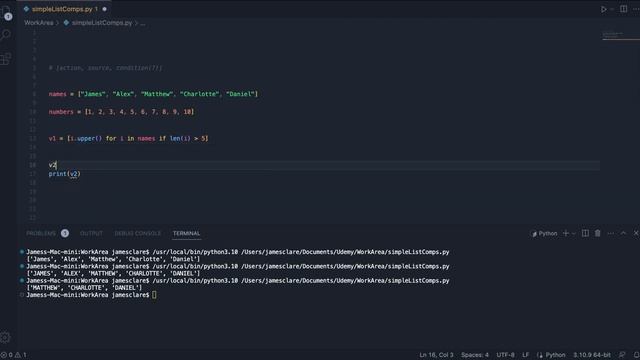640x360 pixels.
Task: Switch to the OUTPUT panel tab
Action: click(x=91, y=233)
